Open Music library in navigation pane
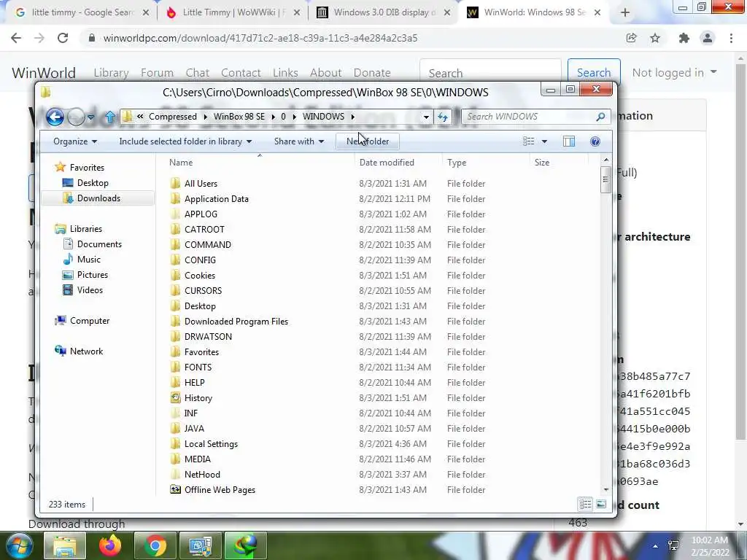Viewport: 747px width, 560px height. coord(82,260)
